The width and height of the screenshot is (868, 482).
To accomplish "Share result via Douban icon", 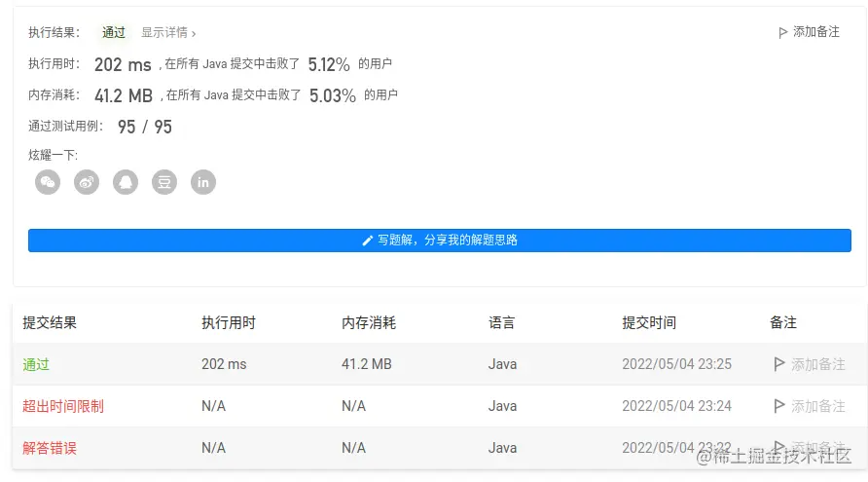I will click(x=164, y=182).
